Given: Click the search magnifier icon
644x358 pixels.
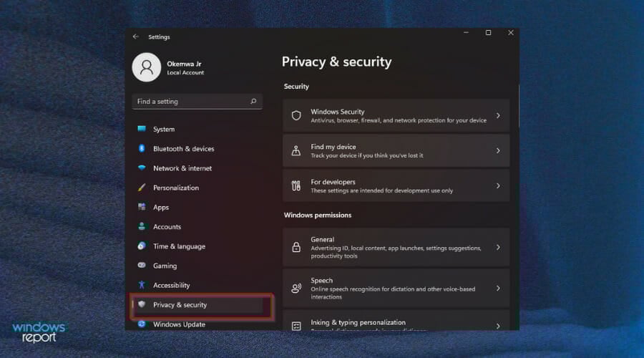Looking at the screenshot, I should click(253, 101).
